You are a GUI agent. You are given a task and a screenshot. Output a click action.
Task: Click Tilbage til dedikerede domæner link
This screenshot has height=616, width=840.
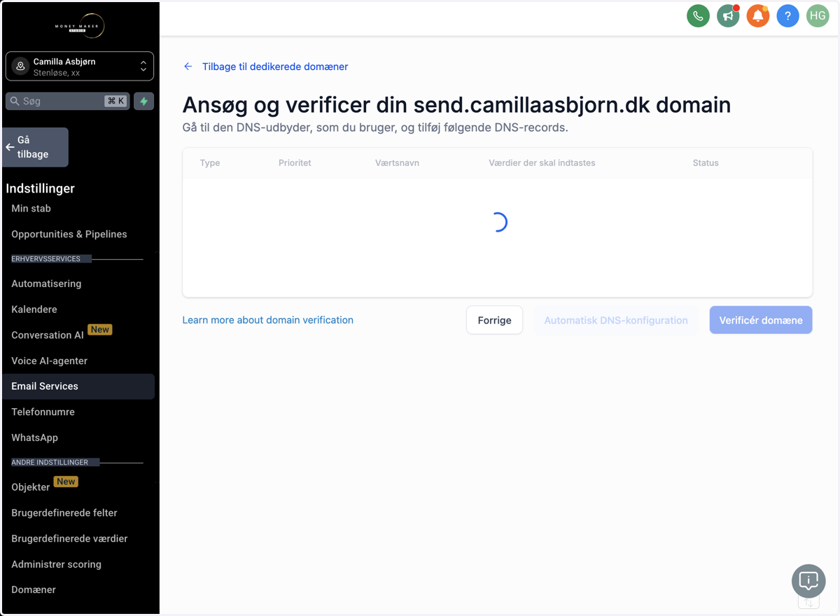pos(275,66)
